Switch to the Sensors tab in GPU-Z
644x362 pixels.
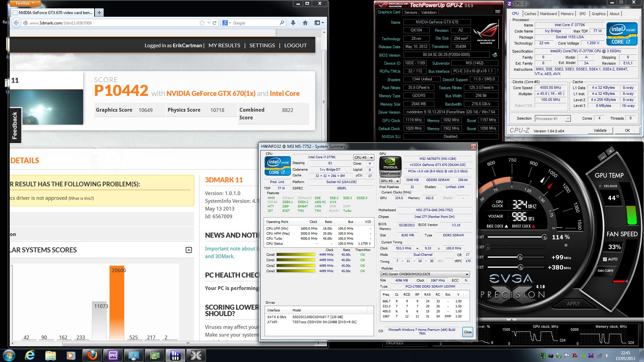[411, 12]
